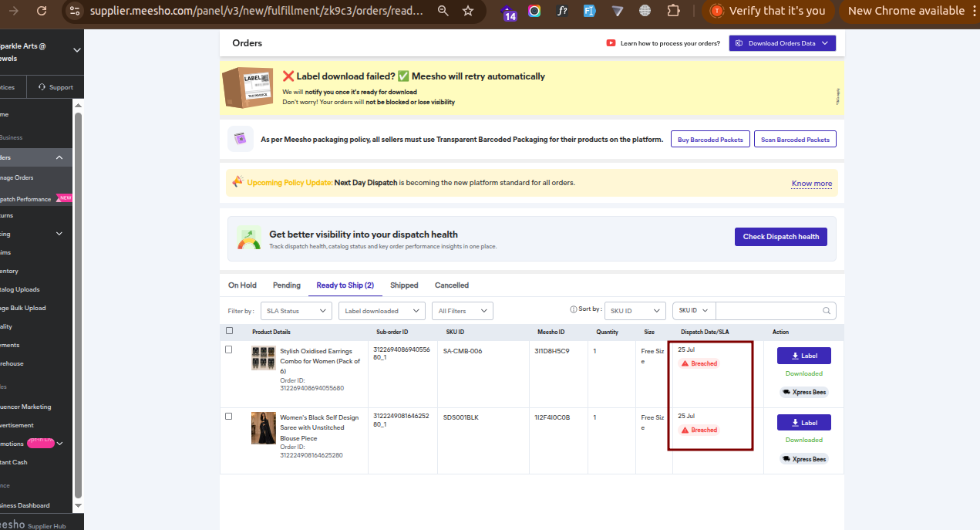
Task: Open the funnel-shaped extension icon
Action: (x=618, y=11)
